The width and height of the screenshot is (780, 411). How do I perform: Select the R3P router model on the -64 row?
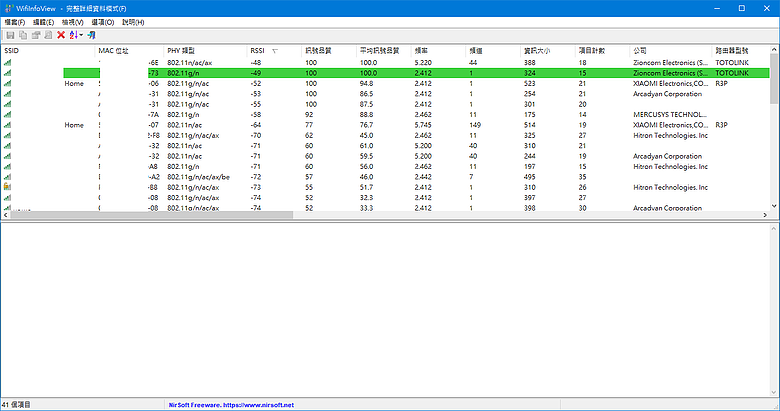click(721, 125)
